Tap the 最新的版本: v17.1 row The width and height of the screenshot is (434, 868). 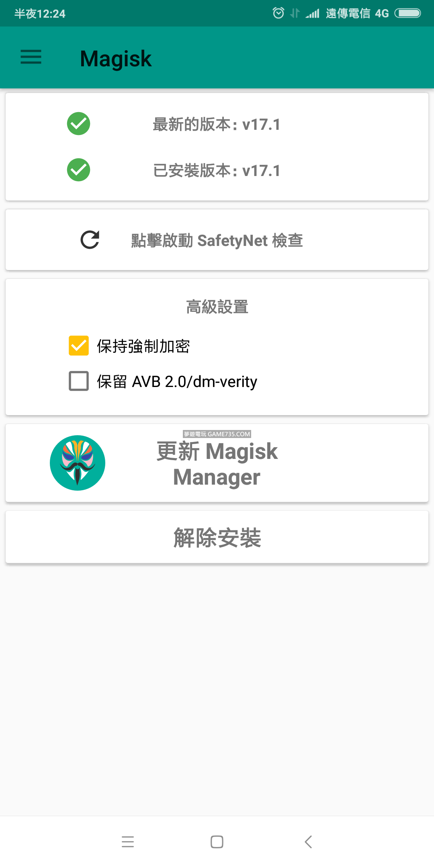pyautogui.click(x=217, y=125)
